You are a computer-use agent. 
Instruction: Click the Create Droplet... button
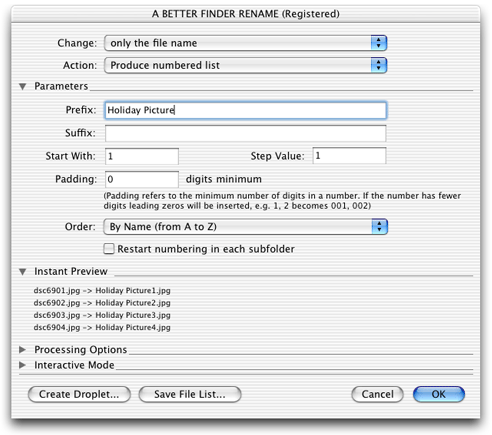tap(79, 394)
